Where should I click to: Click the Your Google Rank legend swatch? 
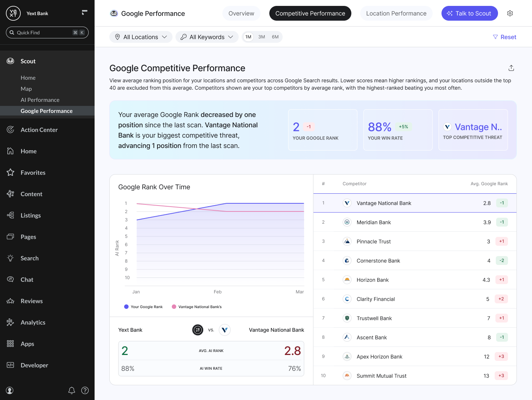click(x=126, y=307)
